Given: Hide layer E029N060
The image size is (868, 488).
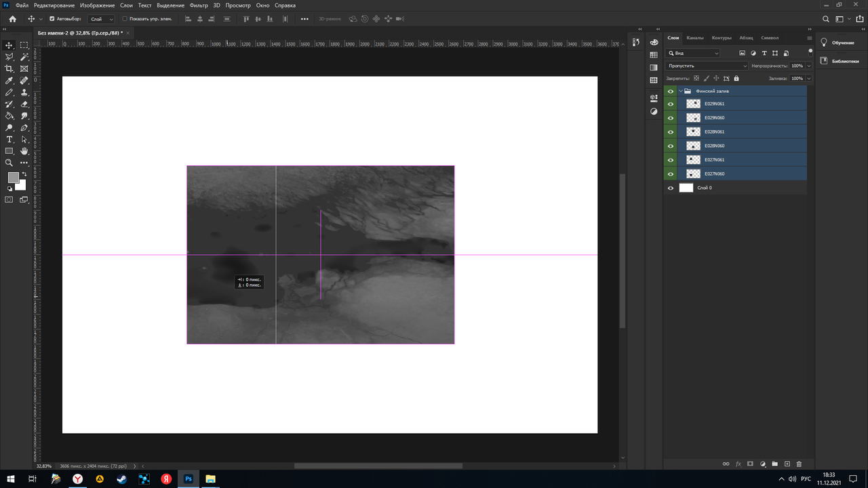Looking at the screenshot, I should tap(671, 118).
